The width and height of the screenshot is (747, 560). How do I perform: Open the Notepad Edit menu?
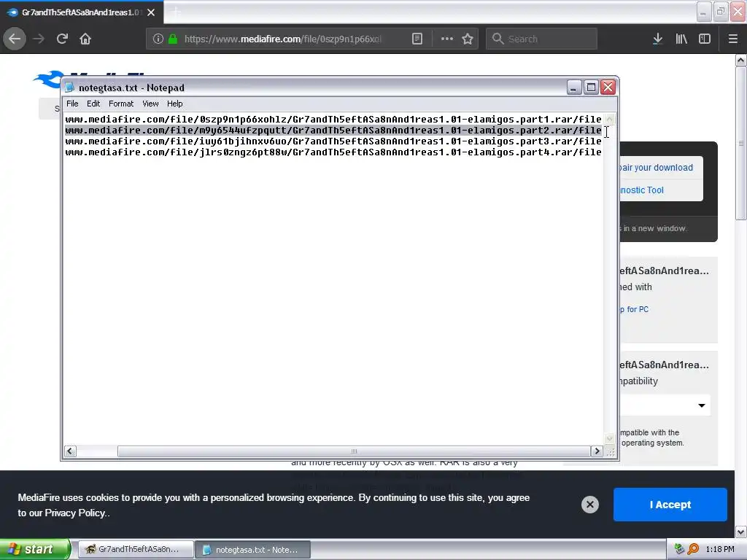click(x=93, y=104)
